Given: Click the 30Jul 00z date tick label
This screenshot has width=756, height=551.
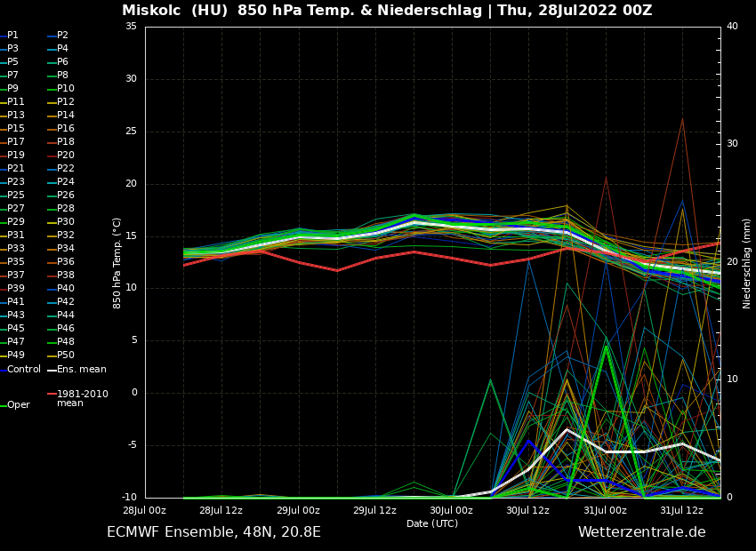Looking at the screenshot, I should 451,511.
